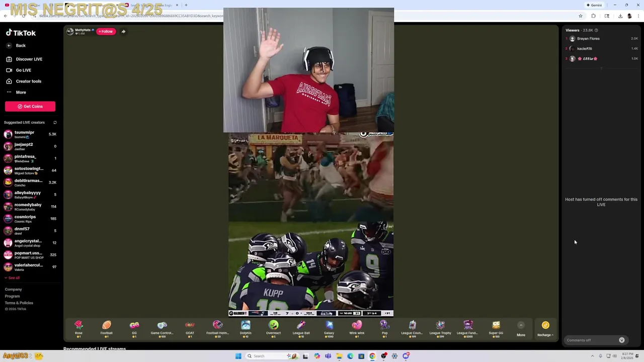The height and width of the screenshot is (362, 644).
Task: Open the More menu in sidebar
Action: 16,93
